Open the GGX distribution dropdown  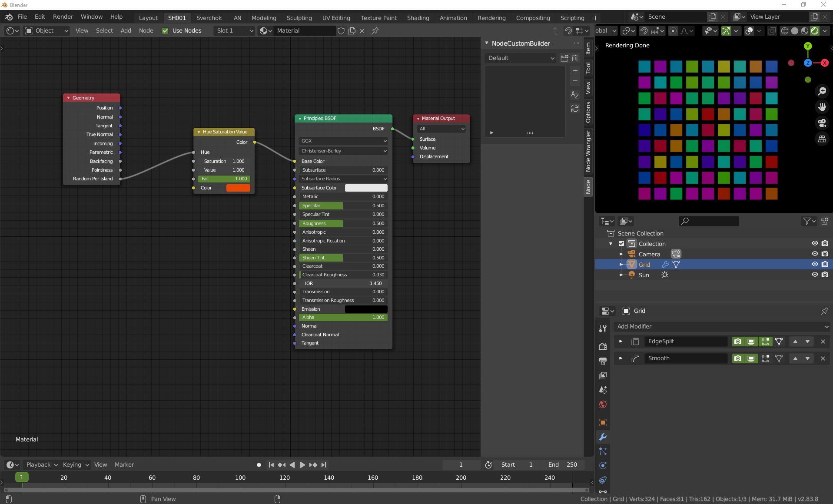pos(343,141)
